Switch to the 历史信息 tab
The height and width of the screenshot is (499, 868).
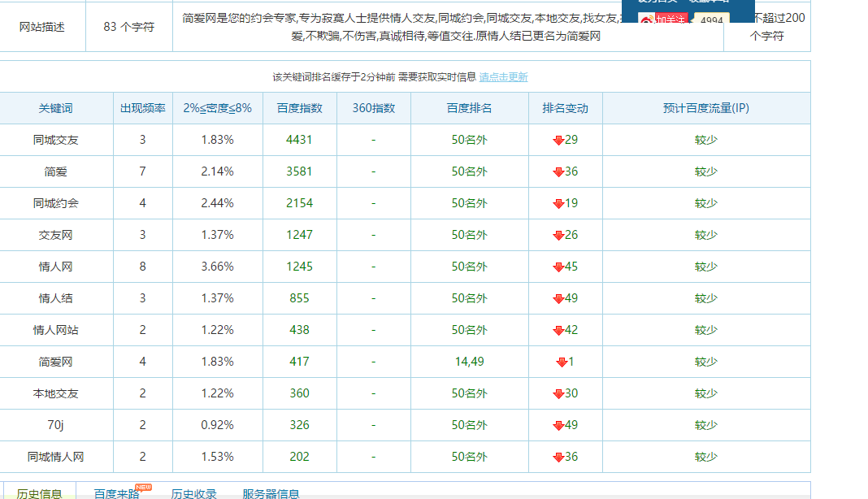[x=39, y=492]
